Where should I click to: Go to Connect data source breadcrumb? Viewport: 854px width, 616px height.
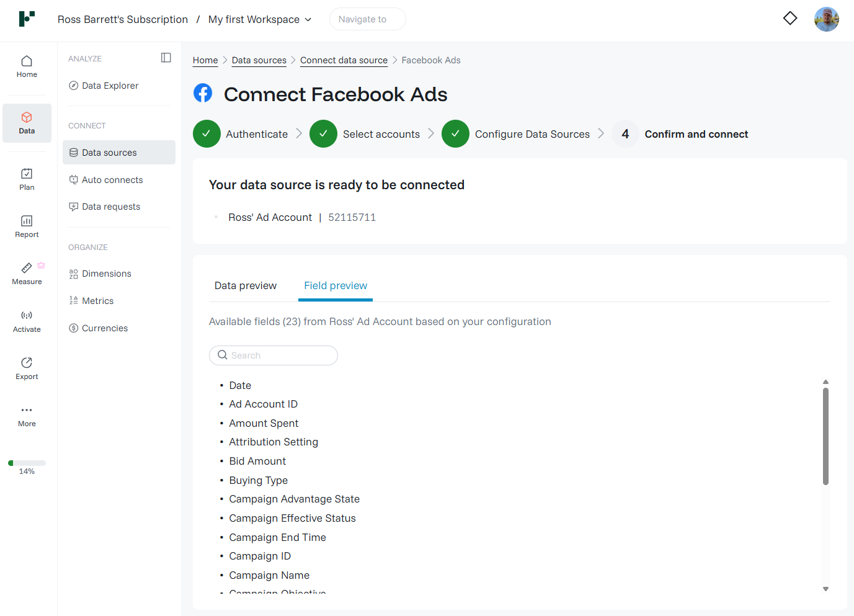pyautogui.click(x=344, y=60)
